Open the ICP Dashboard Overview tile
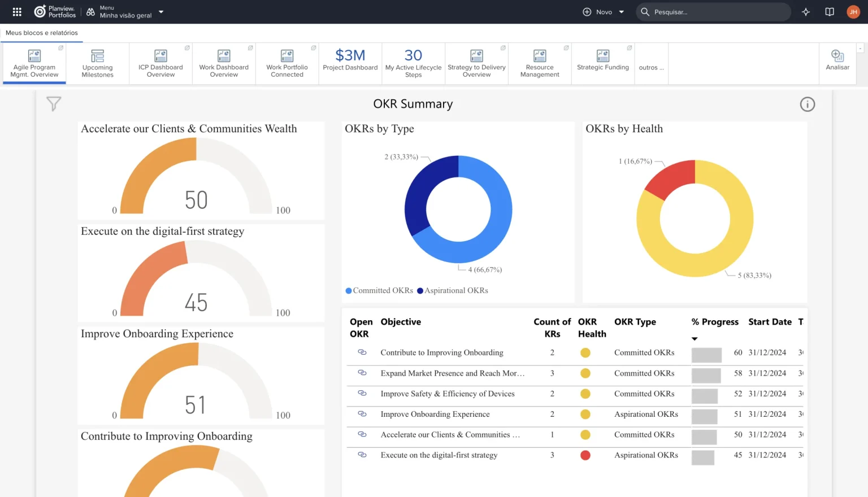Screen dimensions: 868x497 tap(161, 63)
